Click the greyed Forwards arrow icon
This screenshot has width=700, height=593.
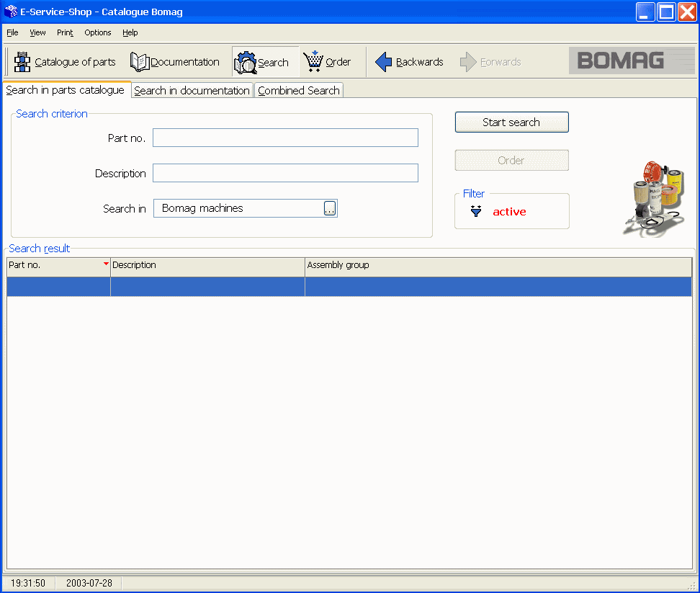click(468, 62)
